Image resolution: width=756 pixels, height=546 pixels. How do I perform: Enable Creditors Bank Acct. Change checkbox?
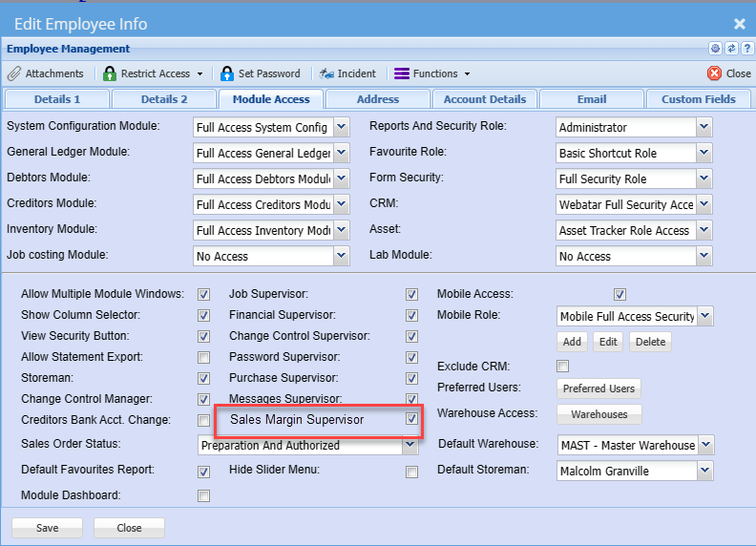pos(204,421)
